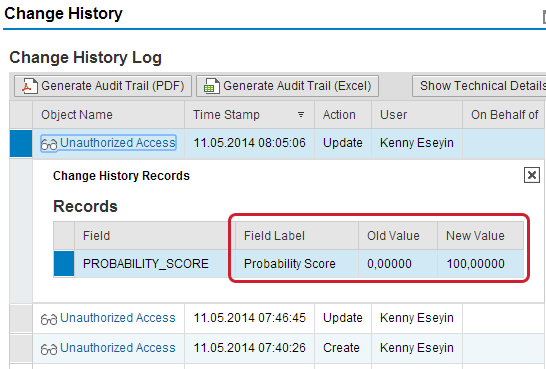Select row marker for 07:40:26 create entry

pyautogui.click(x=21, y=348)
